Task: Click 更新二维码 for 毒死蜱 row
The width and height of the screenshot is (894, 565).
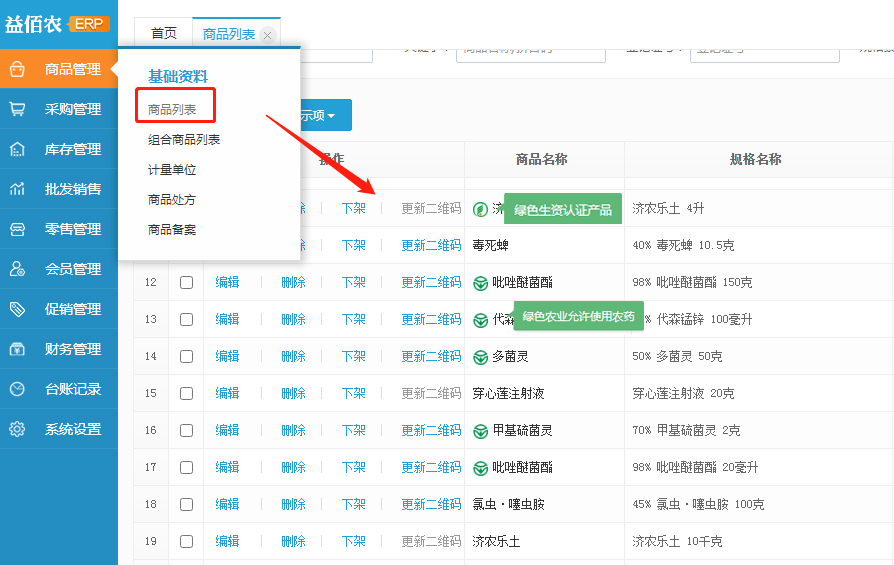Action: [x=431, y=246]
